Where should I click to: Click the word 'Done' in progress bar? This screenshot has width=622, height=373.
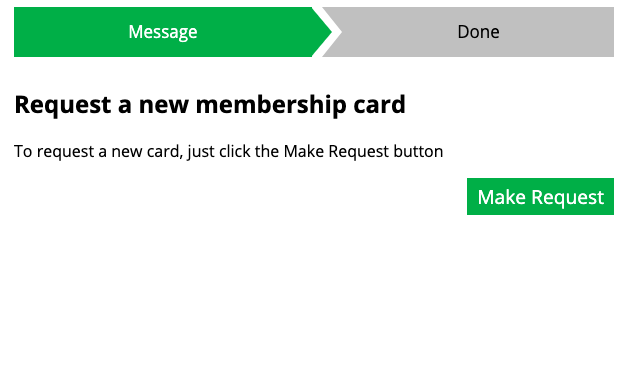(x=478, y=32)
